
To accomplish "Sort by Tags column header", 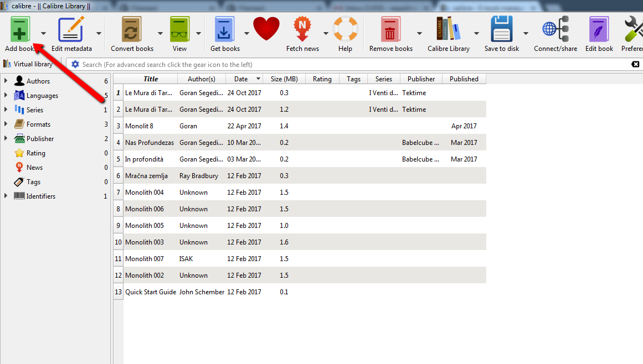I will pos(353,79).
